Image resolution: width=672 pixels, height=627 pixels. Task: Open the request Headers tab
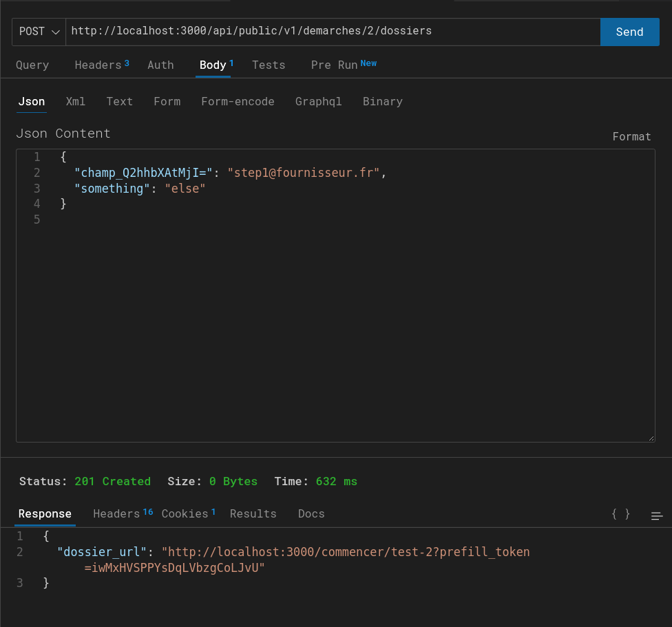(x=102, y=65)
